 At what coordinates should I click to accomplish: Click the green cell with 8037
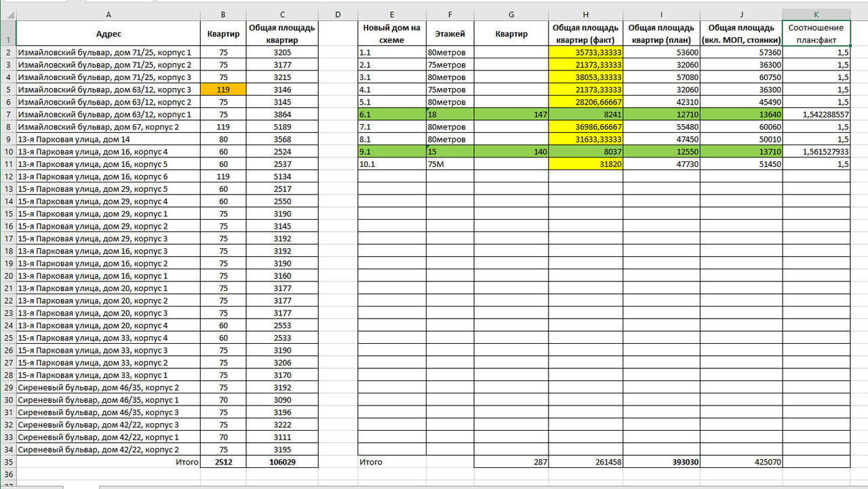(x=586, y=151)
